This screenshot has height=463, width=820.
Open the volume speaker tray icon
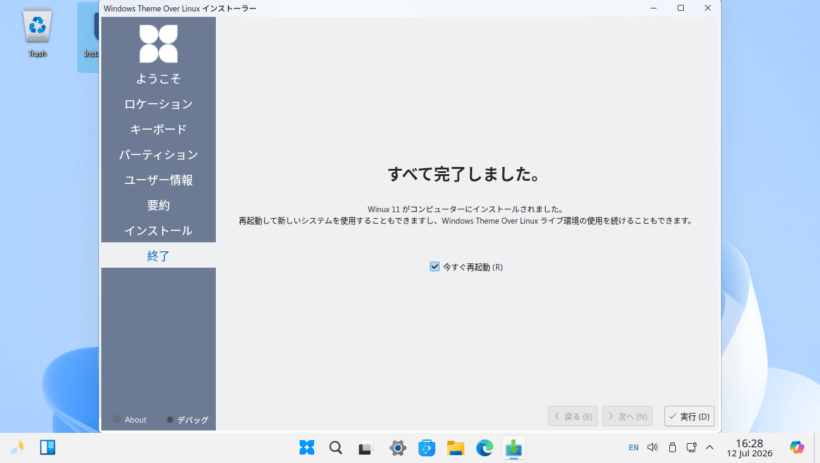[652, 447]
